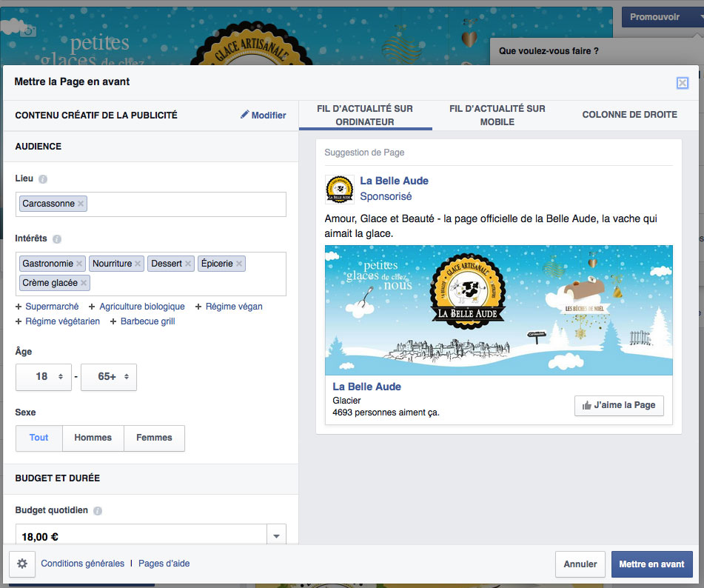
Task: Close the Mettre la Page en avant dialog
Action: (683, 83)
